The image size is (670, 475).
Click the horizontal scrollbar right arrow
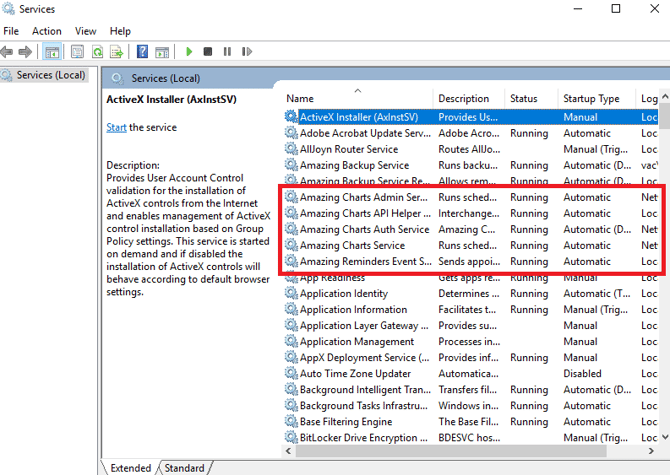(x=651, y=451)
